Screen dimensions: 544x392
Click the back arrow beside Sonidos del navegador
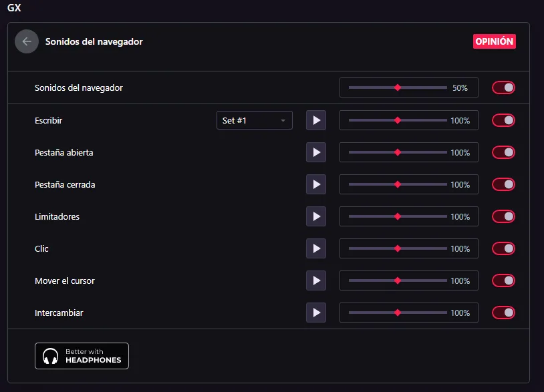coord(27,41)
